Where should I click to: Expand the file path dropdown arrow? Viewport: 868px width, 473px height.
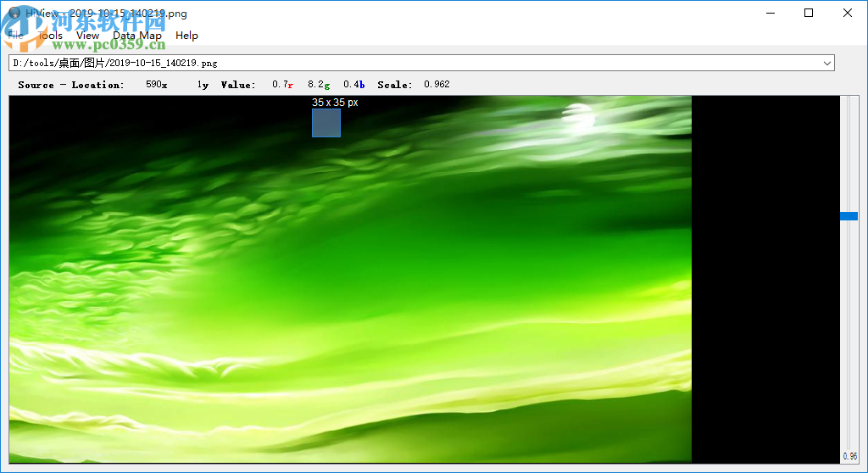click(827, 63)
